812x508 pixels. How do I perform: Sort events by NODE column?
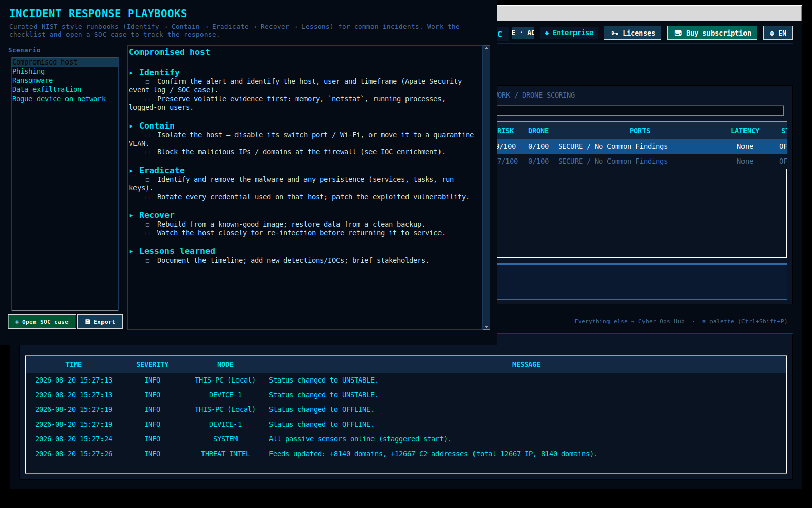coord(225,364)
